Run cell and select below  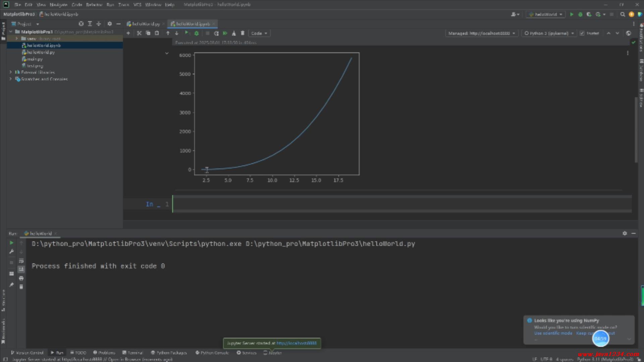point(187,33)
